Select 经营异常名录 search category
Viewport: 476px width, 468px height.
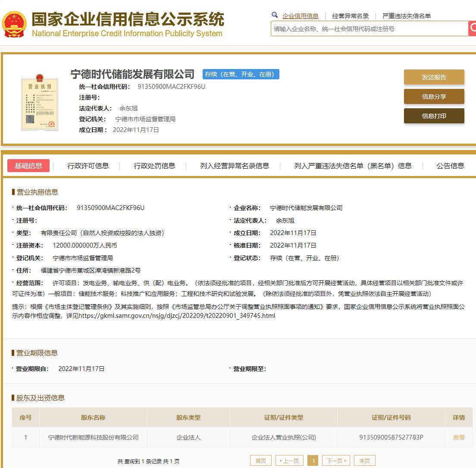[x=351, y=16]
